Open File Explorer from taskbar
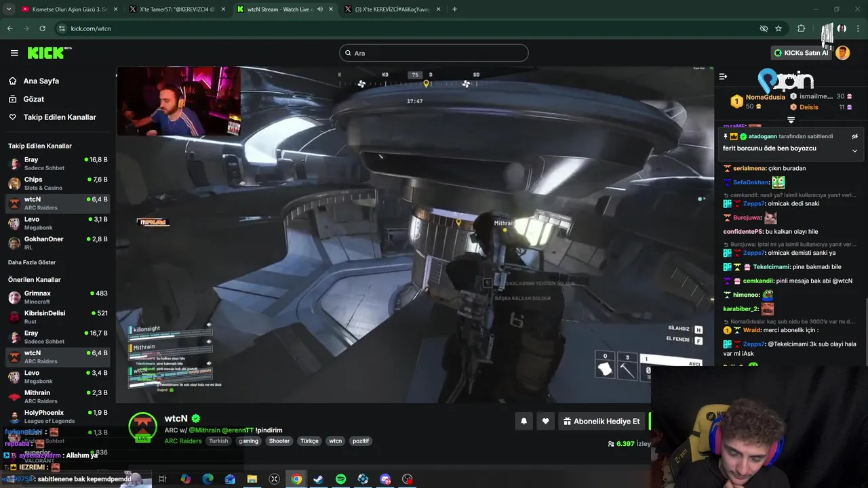The height and width of the screenshot is (488, 868). (252, 479)
